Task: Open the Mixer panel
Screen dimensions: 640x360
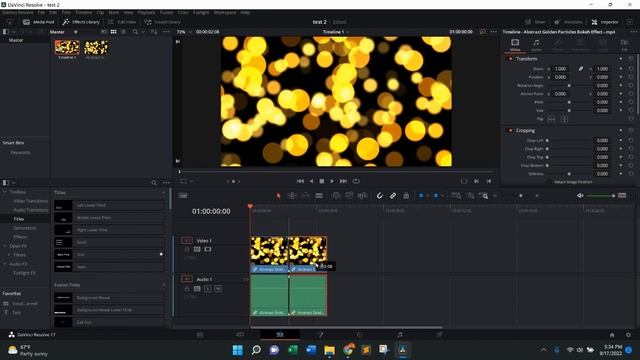Action: coord(535,22)
